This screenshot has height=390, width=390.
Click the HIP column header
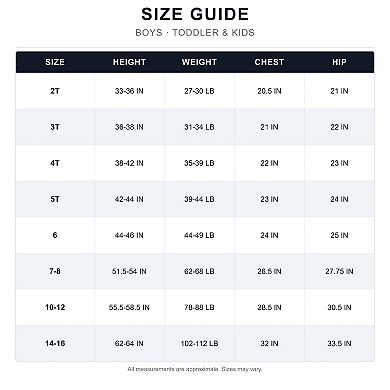tap(339, 62)
